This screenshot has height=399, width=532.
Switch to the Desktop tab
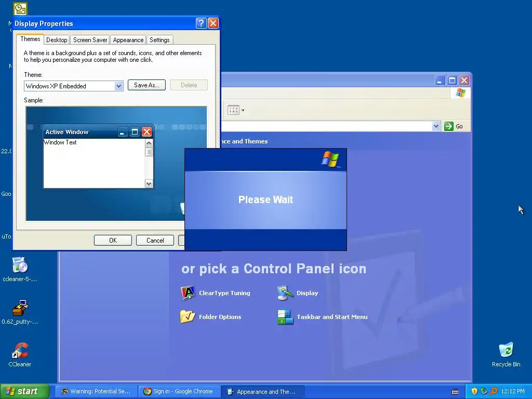57,39
